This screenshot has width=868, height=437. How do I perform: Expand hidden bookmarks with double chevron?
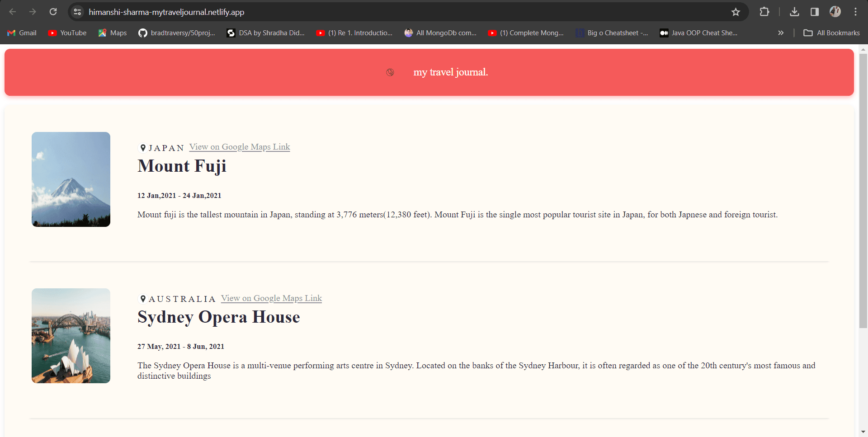pos(781,33)
